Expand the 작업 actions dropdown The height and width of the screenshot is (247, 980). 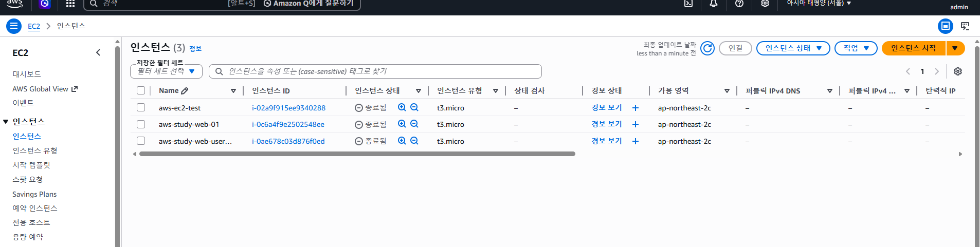[x=856, y=48]
